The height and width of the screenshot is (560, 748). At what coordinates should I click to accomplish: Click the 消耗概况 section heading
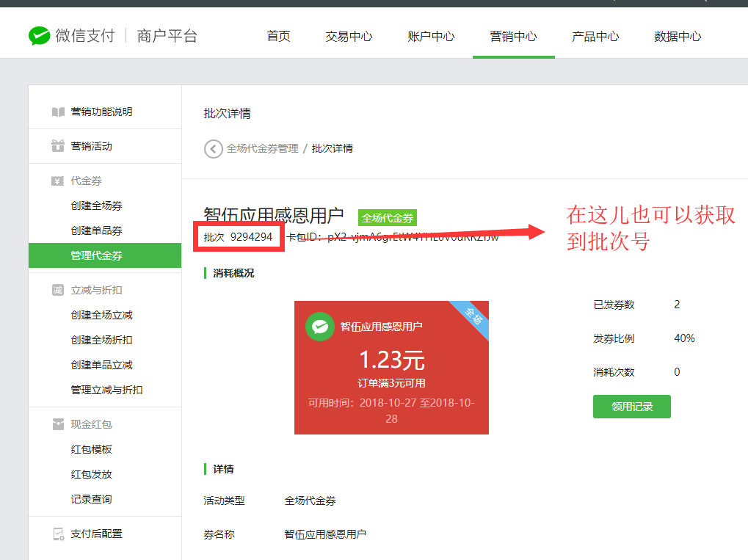coord(233,273)
